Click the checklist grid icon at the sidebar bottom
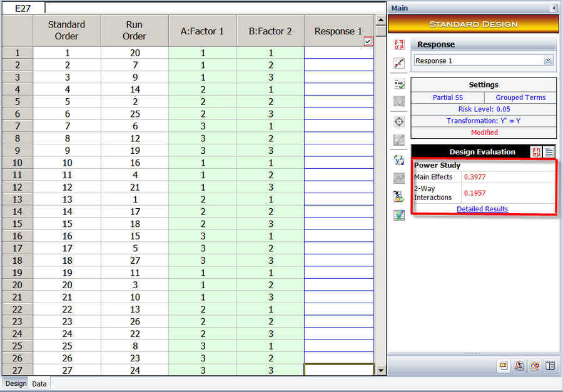Viewport: 563px width, 392px height. (398, 215)
